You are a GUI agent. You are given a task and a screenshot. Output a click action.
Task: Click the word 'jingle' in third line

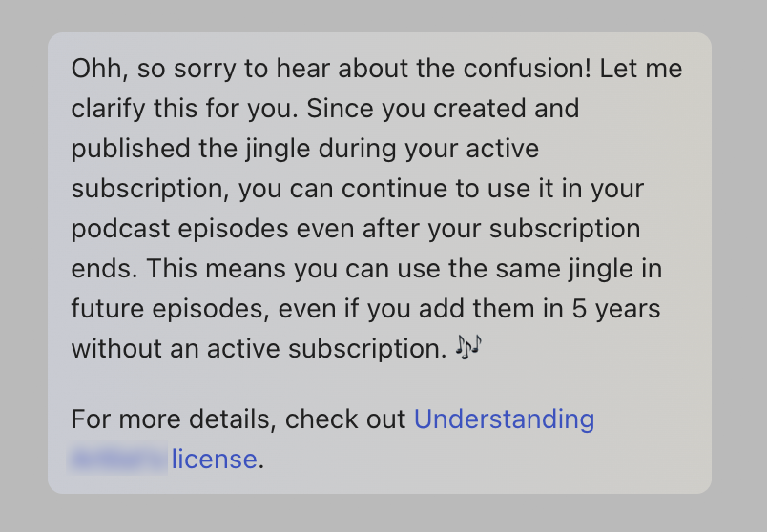[278, 149]
